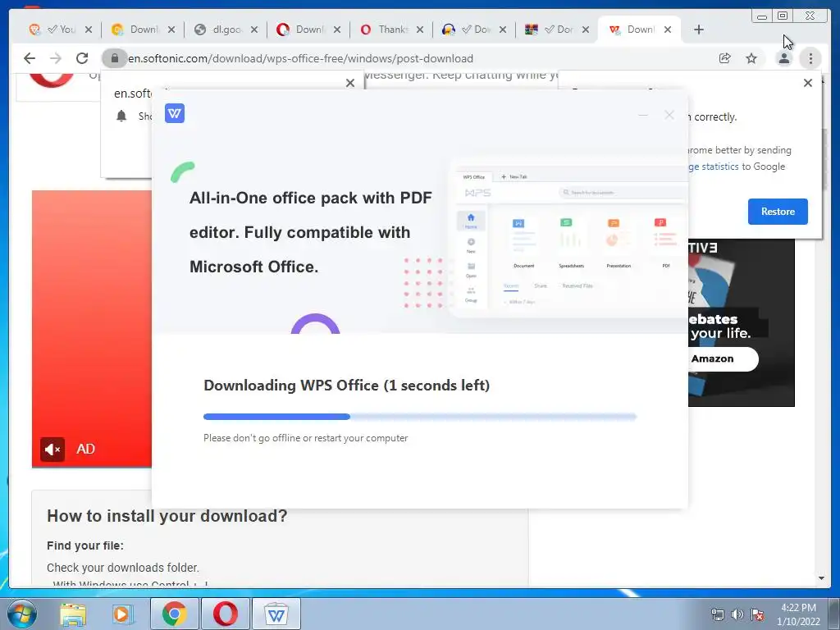Image resolution: width=840 pixels, height=630 pixels.
Task: Open Chrome three-dot menu
Action: pos(810,58)
